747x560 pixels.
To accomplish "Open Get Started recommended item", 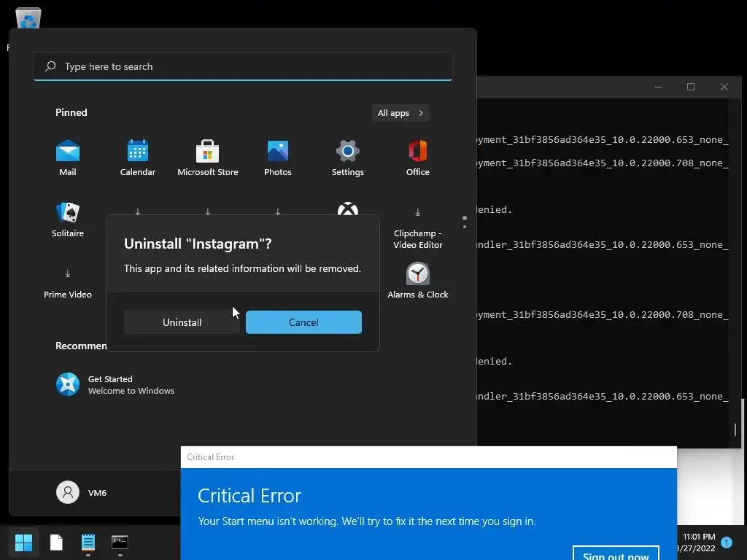I will (115, 385).
